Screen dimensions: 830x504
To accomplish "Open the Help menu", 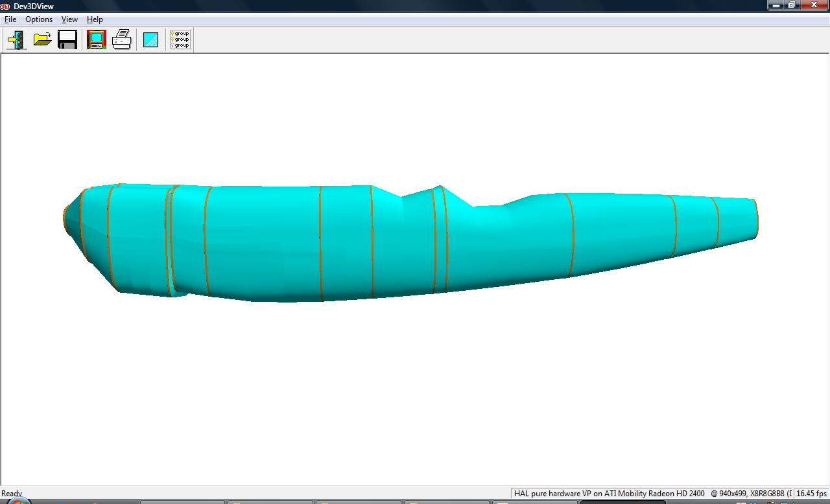I will [x=95, y=19].
